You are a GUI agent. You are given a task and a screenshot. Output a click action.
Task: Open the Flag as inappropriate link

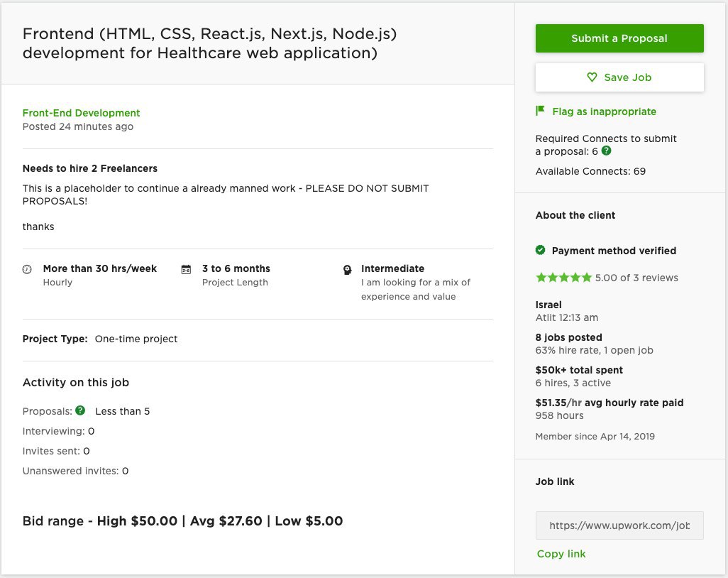[x=604, y=111]
